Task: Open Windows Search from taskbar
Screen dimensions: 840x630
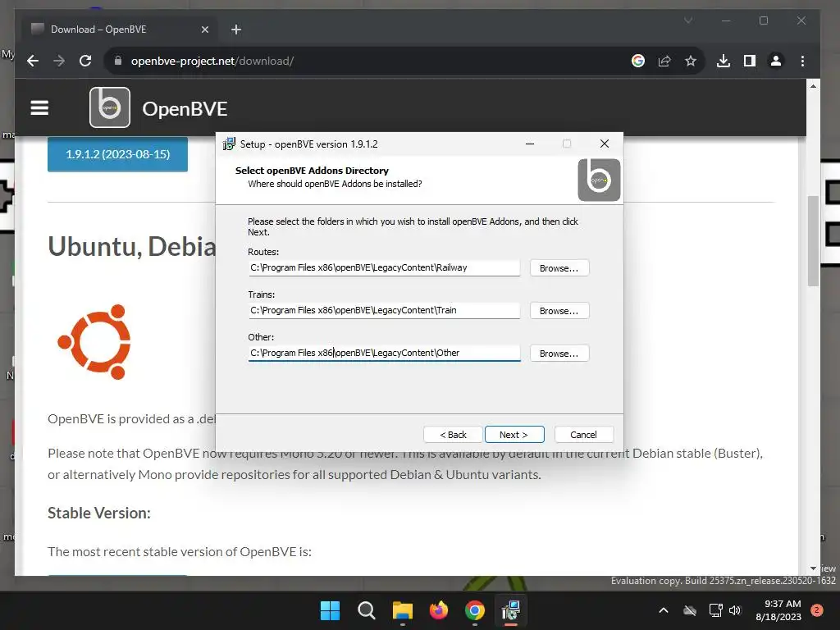Action: [x=367, y=610]
